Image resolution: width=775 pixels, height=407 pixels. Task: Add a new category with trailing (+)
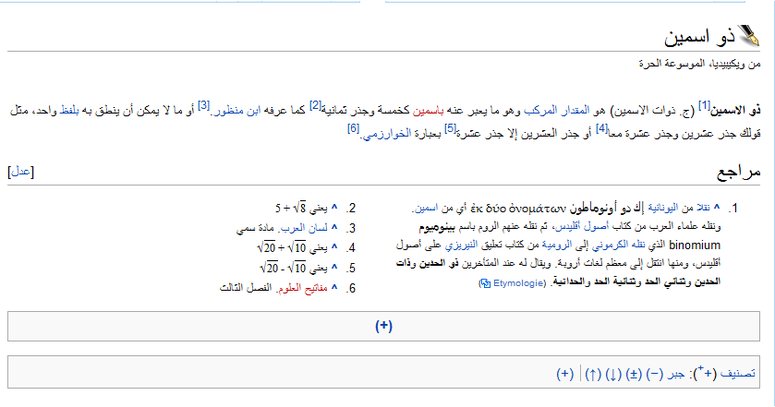click(x=565, y=373)
